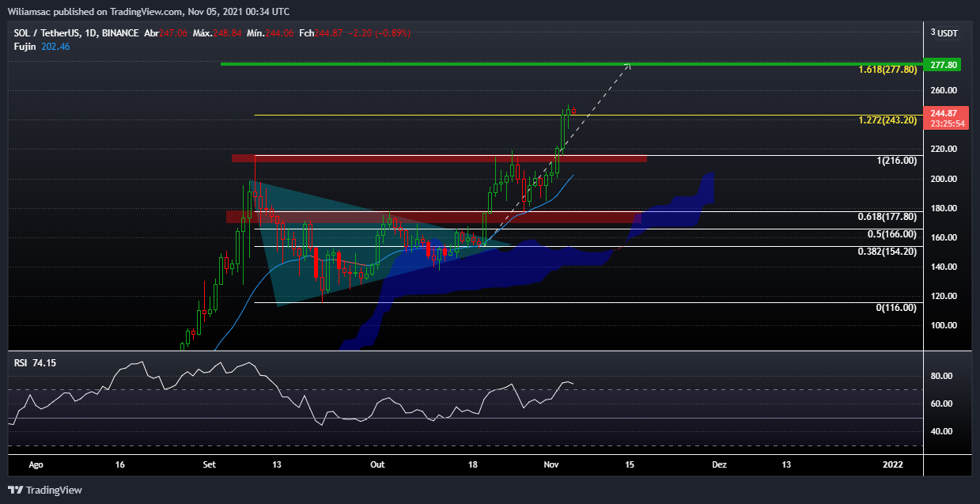Click the 260.00 price axis value

(x=944, y=90)
